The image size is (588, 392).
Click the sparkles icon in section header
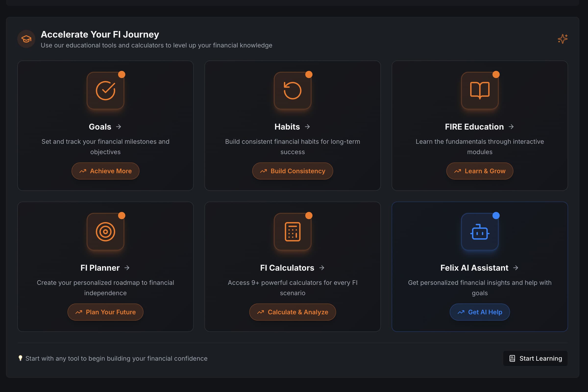click(x=562, y=39)
